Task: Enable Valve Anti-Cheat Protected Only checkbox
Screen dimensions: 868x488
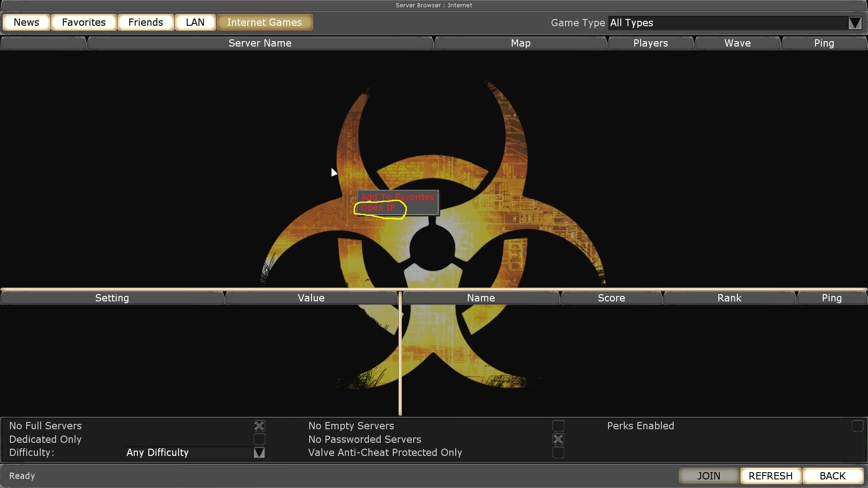Action: point(558,453)
